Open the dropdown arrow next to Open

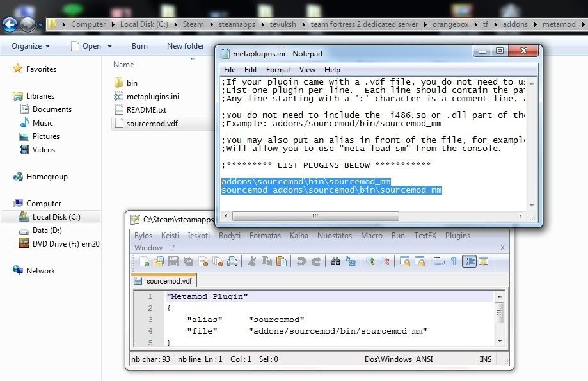pyautogui.click(x=108, y=46)
